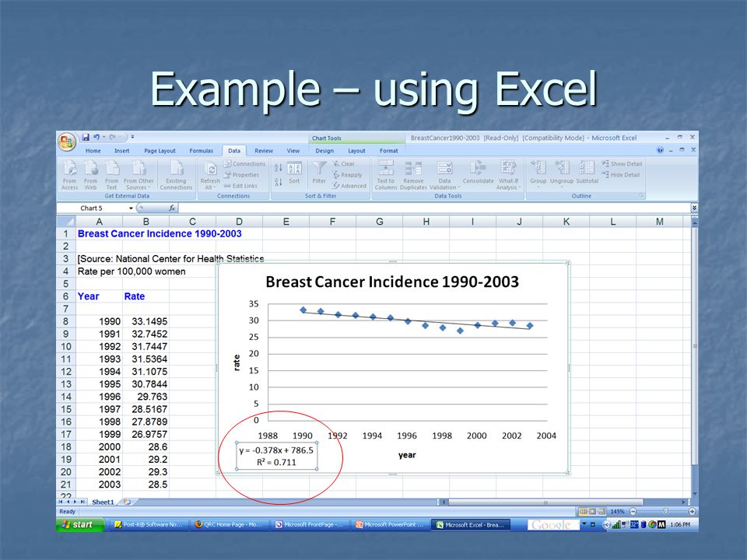Open connection Properties
Viewport: 747px width, 560px height.
[241, 175]
